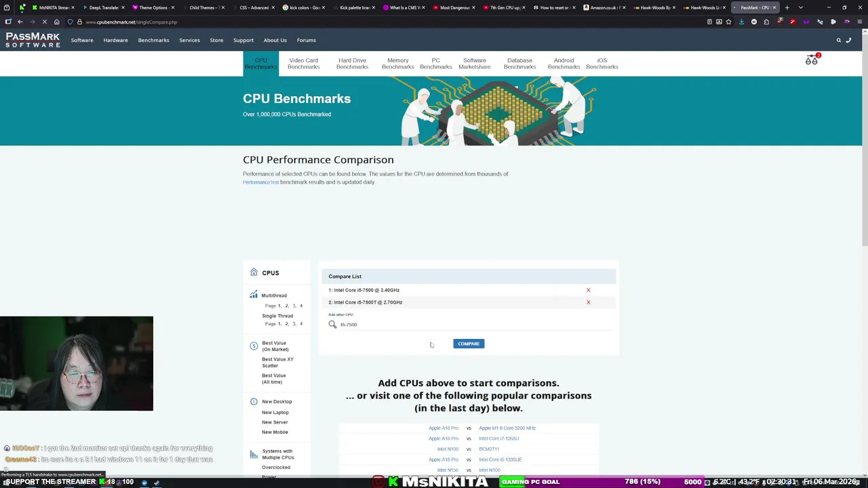Viewport: 868px width, 488px height.
Task: Open the Store menu item
Action: click(x=216, y=40)
